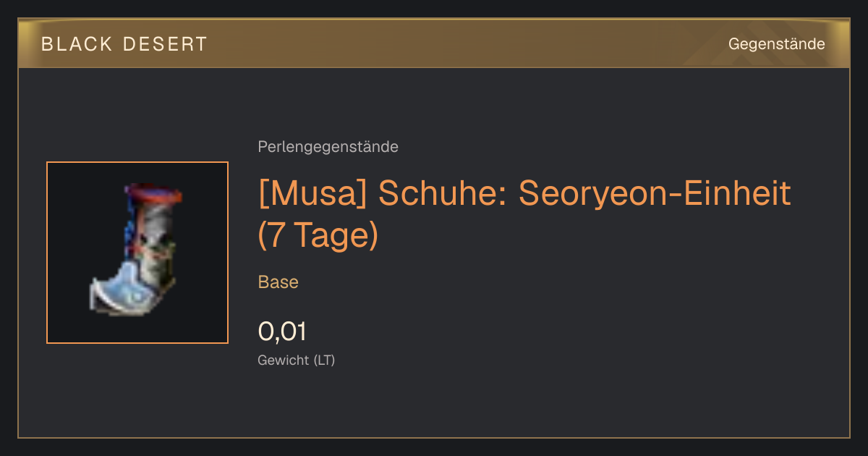Click the [Musa] class tag in title
Screen dimensions: 868x456
[x=312, y=194]
